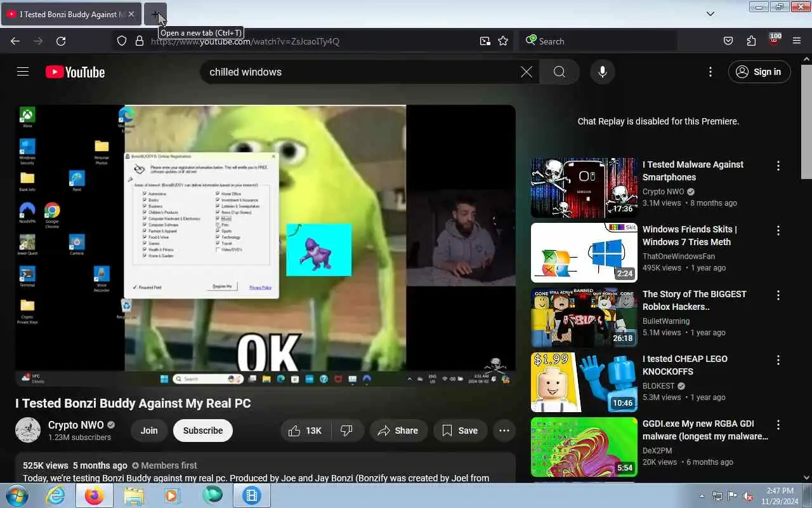Open 'Windows Friends Skits' video title
The width and height of the screenshot is (812, 508).
click(690, 236)
